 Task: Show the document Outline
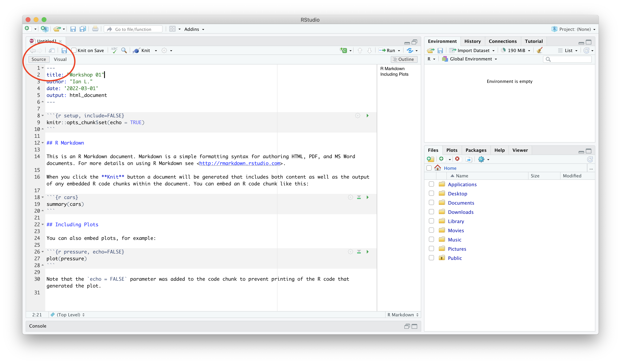[404, 59]
